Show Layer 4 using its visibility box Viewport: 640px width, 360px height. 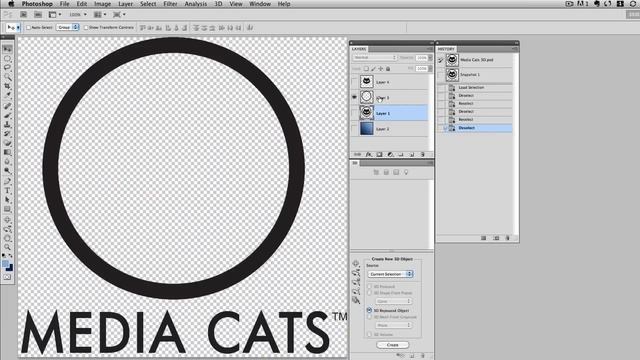pos(354,82)
